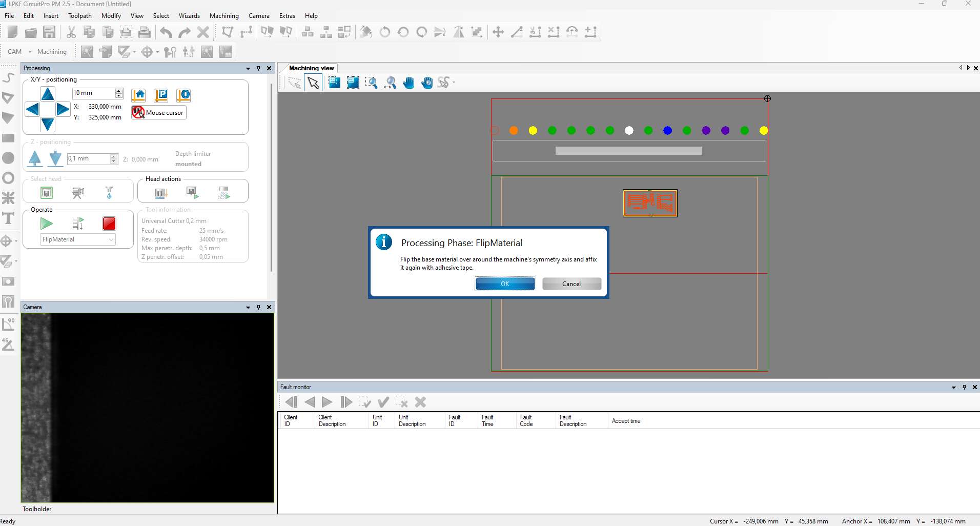980x526 pixels.
Task: Click the home position icon
Action: click(x=139, y=95)
